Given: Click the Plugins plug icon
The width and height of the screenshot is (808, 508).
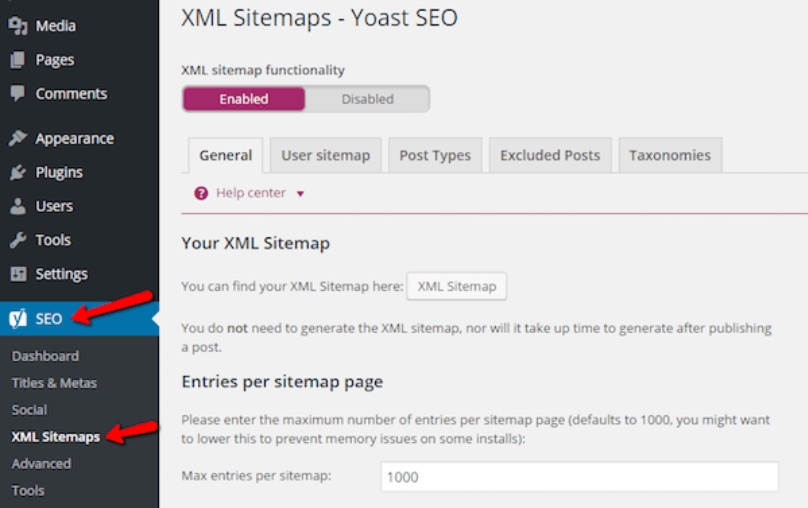Looking at the screenshot, I should 18,173.
